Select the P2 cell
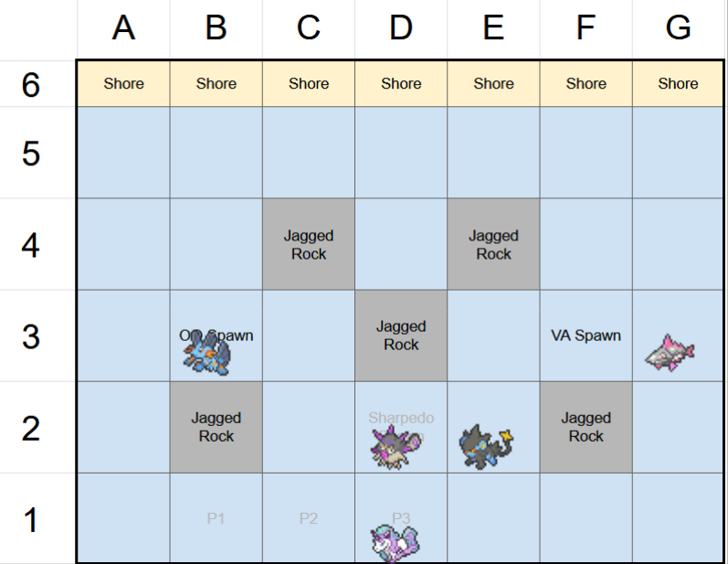The image size is (728, 564). 309,518
